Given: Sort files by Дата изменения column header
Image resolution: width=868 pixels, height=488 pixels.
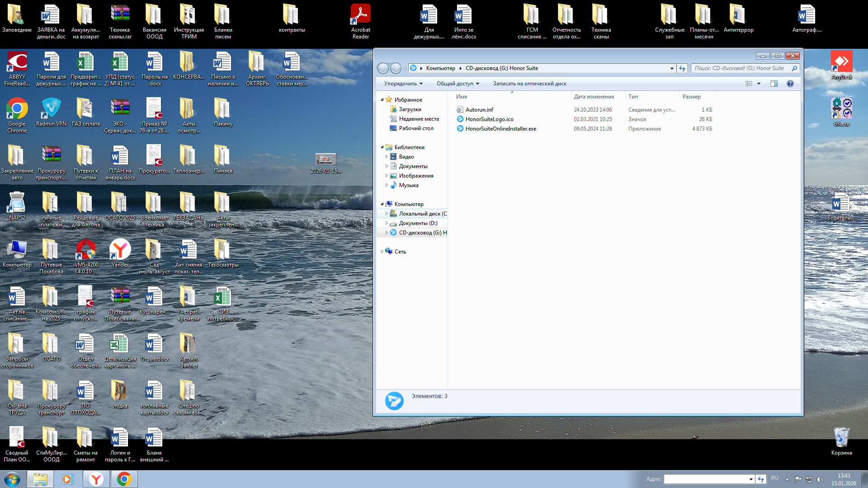Looking at the screenshot, I should [x=594, y=97].
